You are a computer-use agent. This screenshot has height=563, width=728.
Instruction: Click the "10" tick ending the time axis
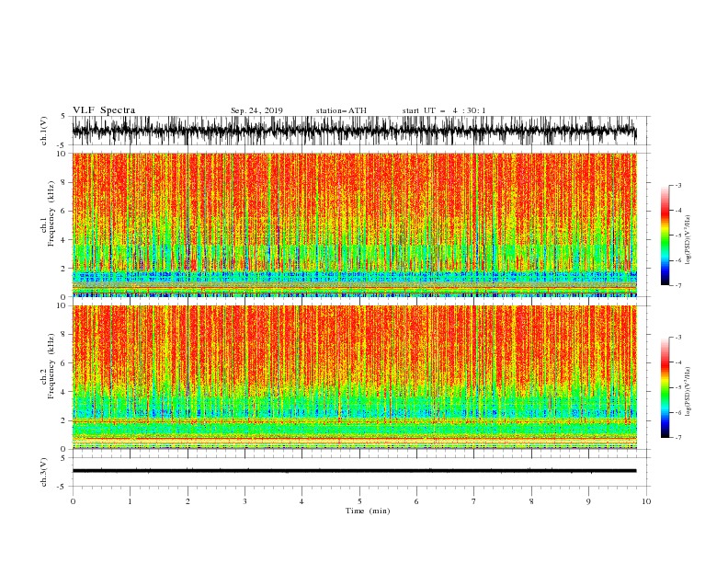click(646, 501)
